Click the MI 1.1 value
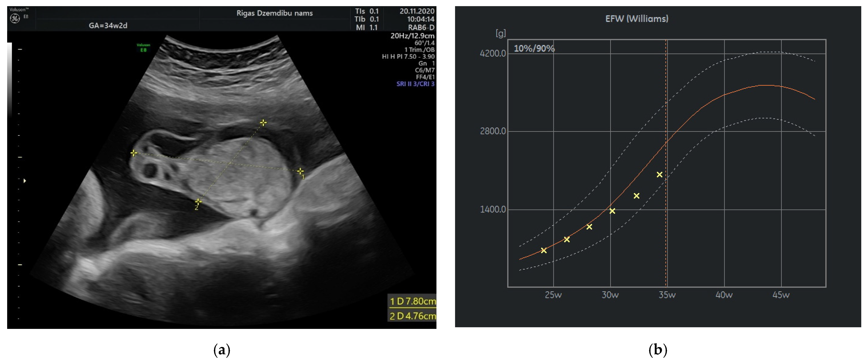Screen dimensions: 868x360 coord(367,27)
